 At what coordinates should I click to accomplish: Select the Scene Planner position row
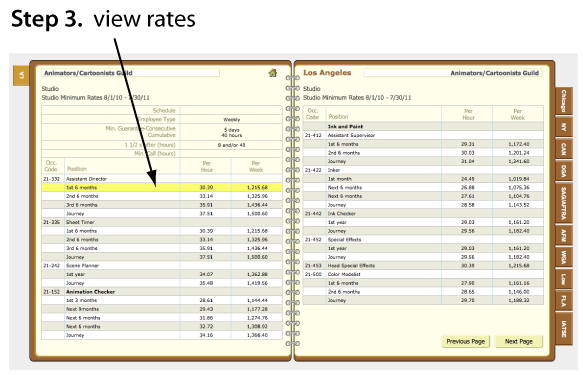tap(162, 266)
